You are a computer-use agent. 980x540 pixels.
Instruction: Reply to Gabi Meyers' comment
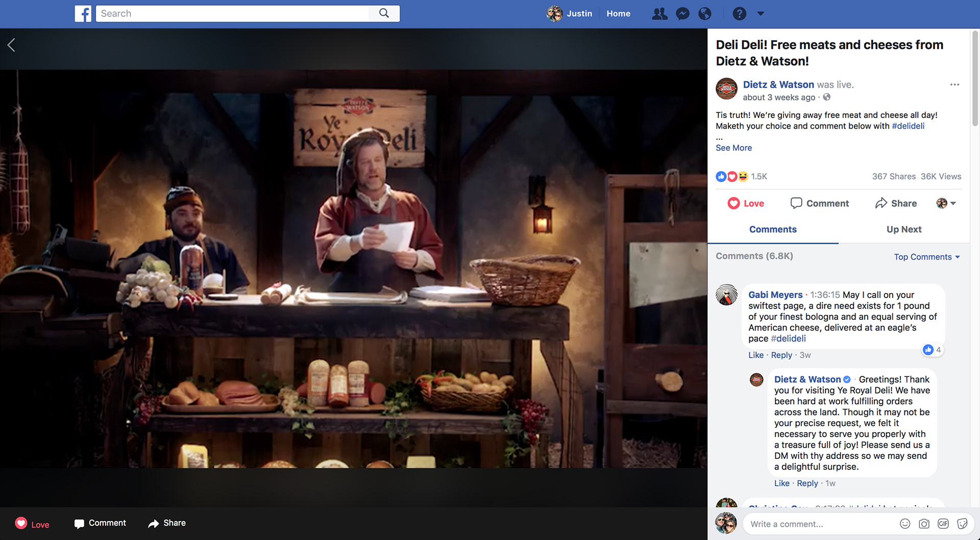pyautogui.click(x=781, y=355)
